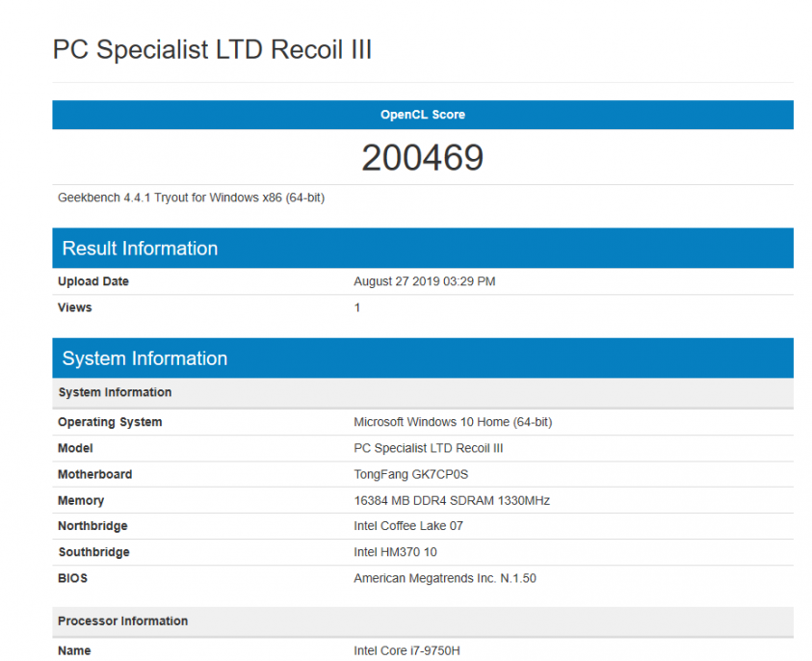Select the Intel Core i7-9750H processor name
The width and height of the screenshot is (812, 661).
406,650
